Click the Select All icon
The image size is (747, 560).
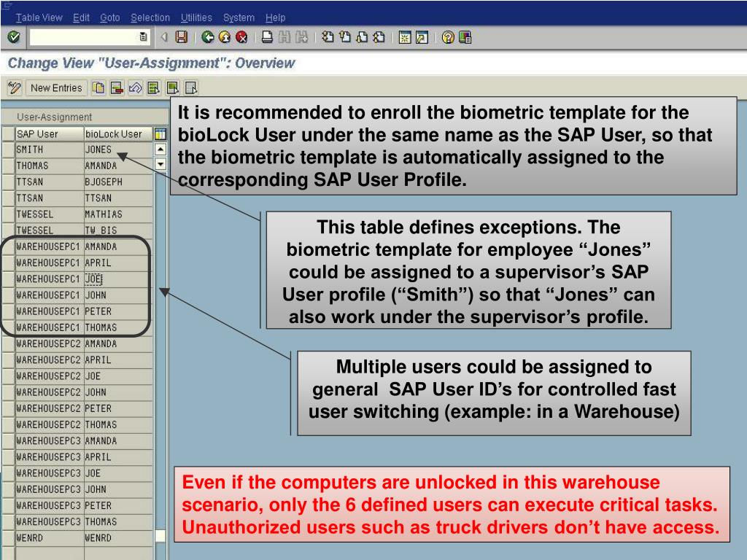(153, 88)
